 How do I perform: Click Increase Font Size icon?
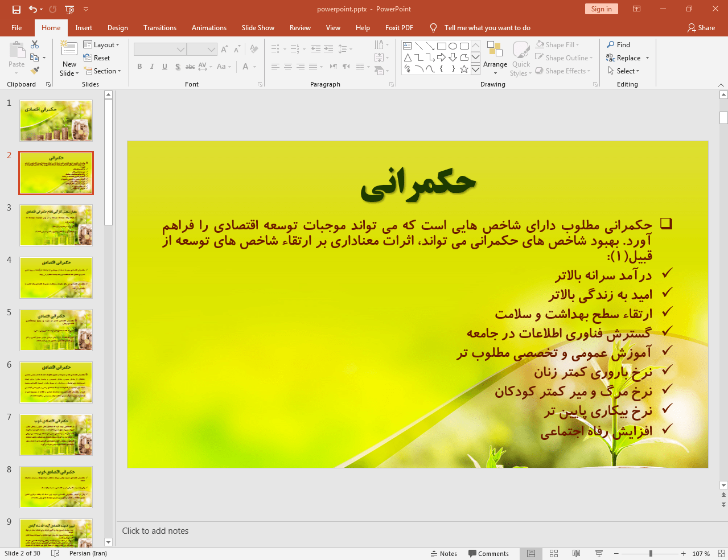click(x=224, y=50)
